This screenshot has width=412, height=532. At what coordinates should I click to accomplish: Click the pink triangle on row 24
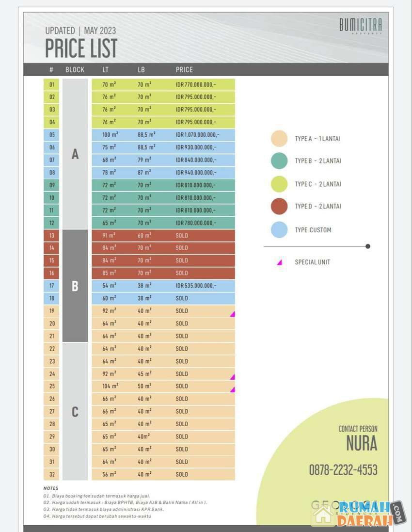[233, 377]
